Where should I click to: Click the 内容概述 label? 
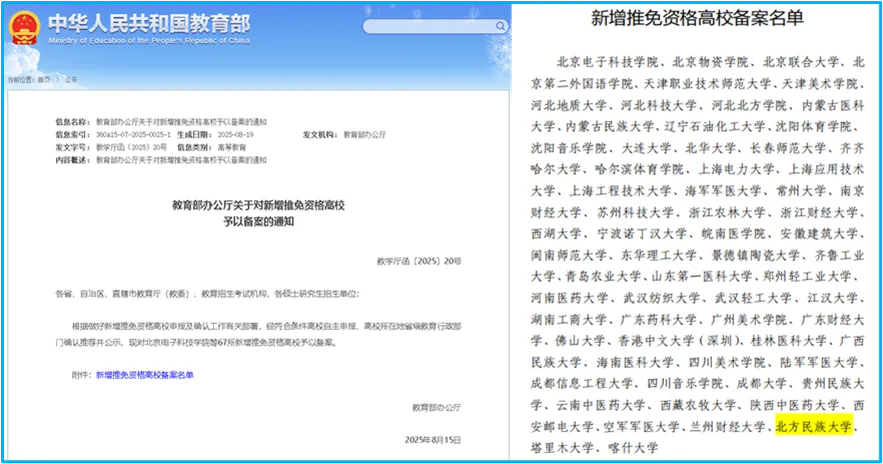click(x=72, y=160)
